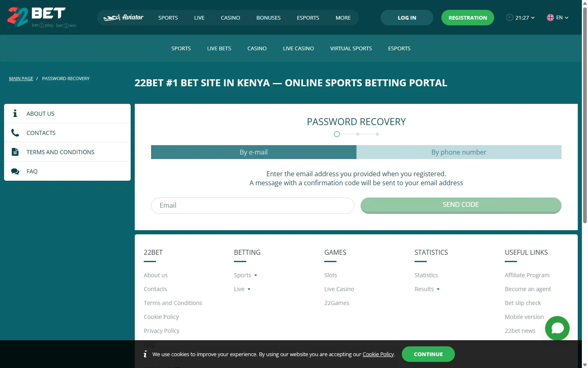The width and height of the screenshot is (588, 368).
Task: Open the Mobile version link
Action: coord(524,317)
